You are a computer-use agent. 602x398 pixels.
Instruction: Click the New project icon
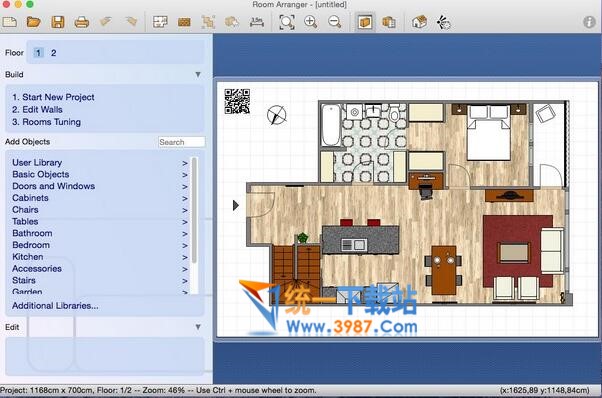coord(10,22)
